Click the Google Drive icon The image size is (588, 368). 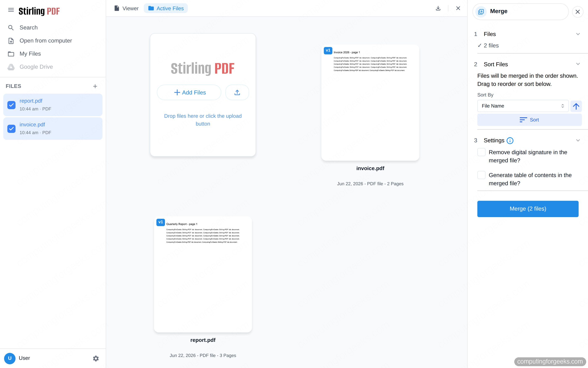pos(11,67)
